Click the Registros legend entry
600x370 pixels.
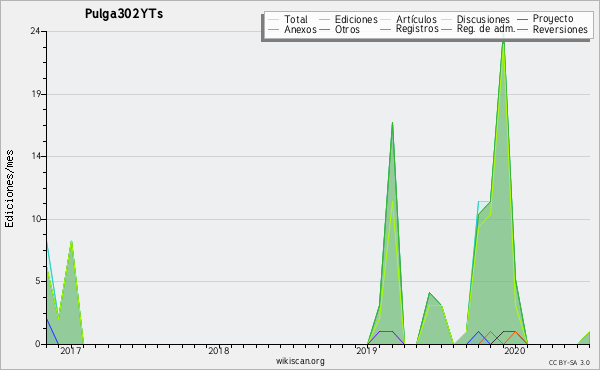(417, 29)
